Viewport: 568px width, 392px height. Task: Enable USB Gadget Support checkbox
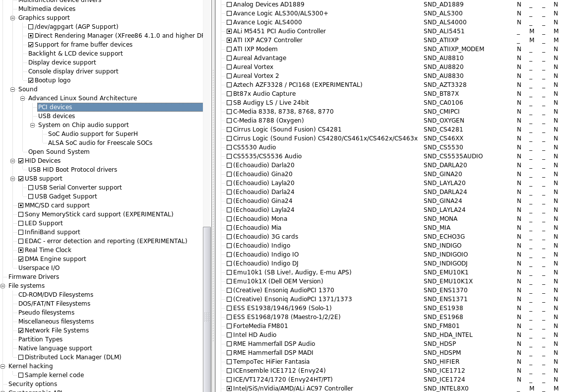31,196
